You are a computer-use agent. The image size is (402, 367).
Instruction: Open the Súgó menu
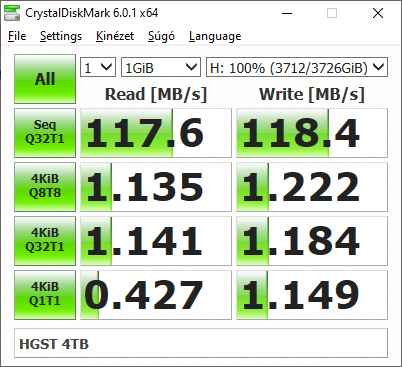[x=161, y=36]
